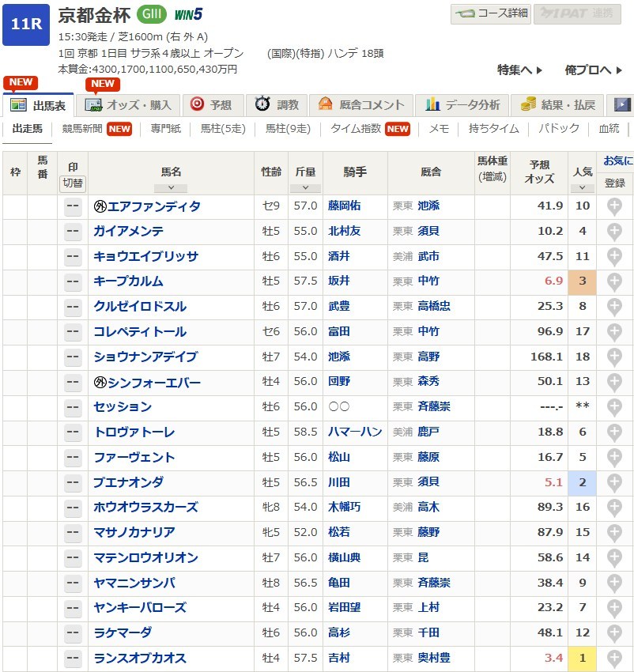Add キープカルム to favorites plus icon
634x672 pixels.
pyautogui.click(x=614, y=281)
